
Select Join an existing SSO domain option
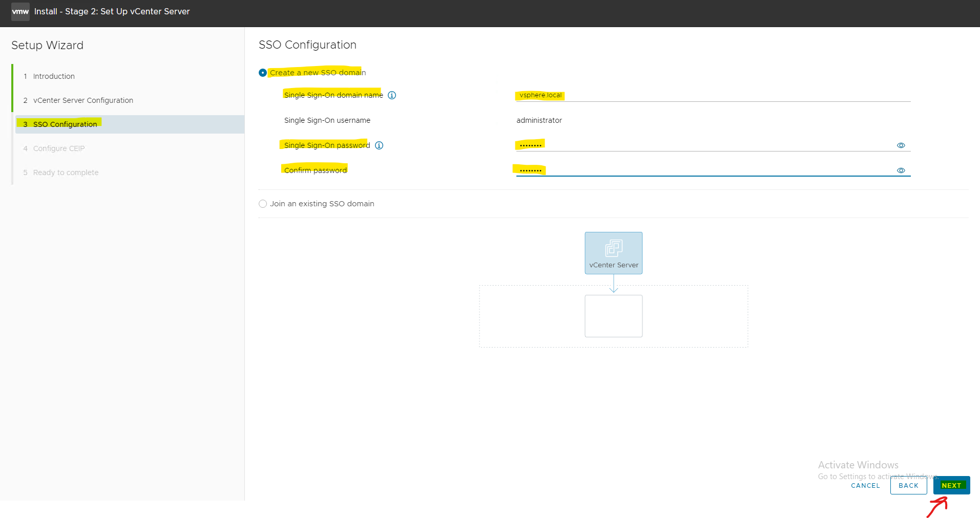coord(263,204)
